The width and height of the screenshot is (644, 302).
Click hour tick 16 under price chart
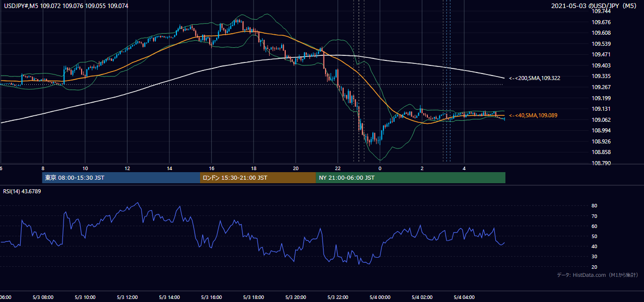click(212, 169)
